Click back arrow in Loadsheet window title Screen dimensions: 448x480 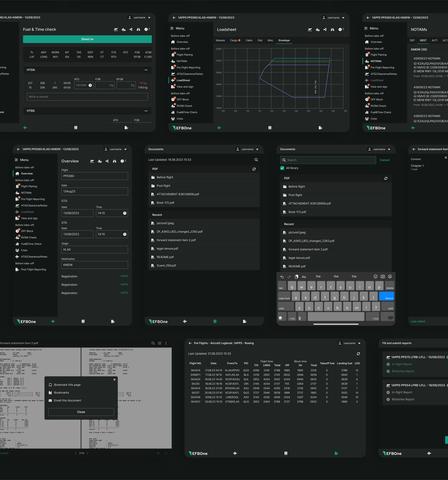(x=174, y=18)
